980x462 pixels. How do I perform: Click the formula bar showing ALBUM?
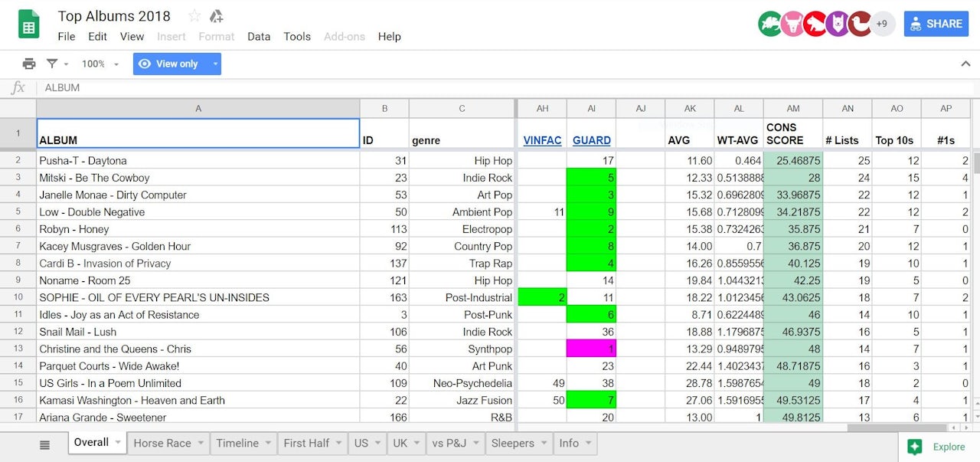tap(505, 87)
